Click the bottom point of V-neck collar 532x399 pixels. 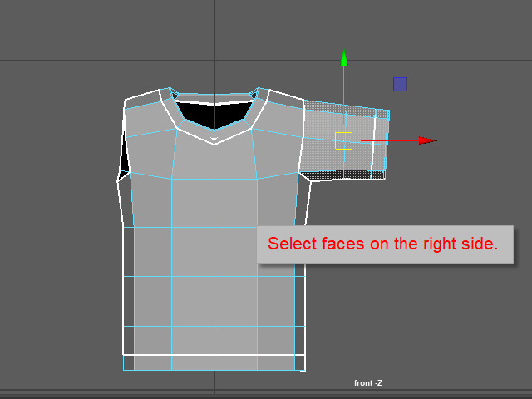pyautogui.click(x=214, y=141)
